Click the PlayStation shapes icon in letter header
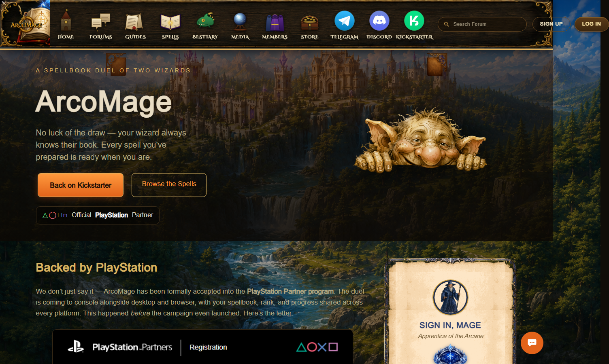Viewport: 609px width, 364px height. point(317,347)
